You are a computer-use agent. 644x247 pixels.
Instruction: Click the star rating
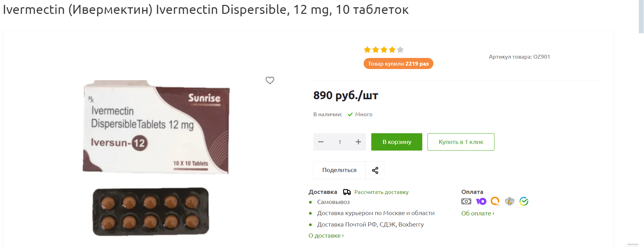[x=384, y=50]
